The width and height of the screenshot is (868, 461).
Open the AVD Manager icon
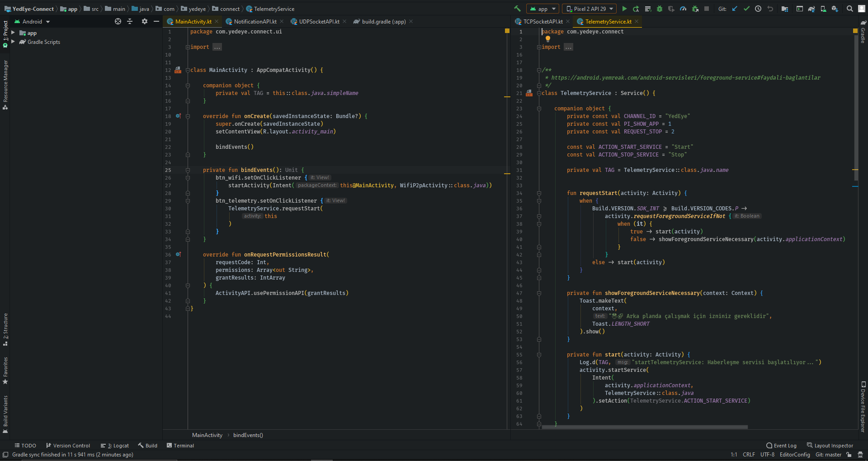click(x=823, y=9)
